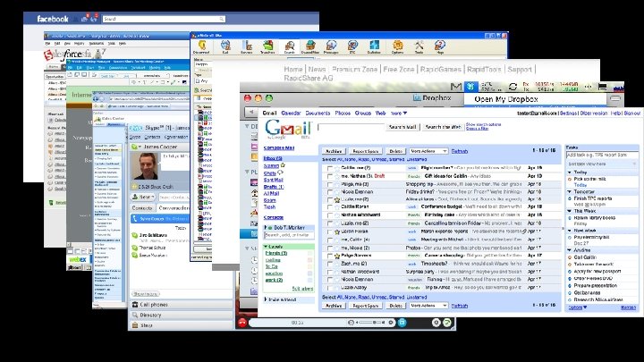Click the Facebook logo
Image resolution: width=644 pixels, height=362 pixels.
coord(53,19)
